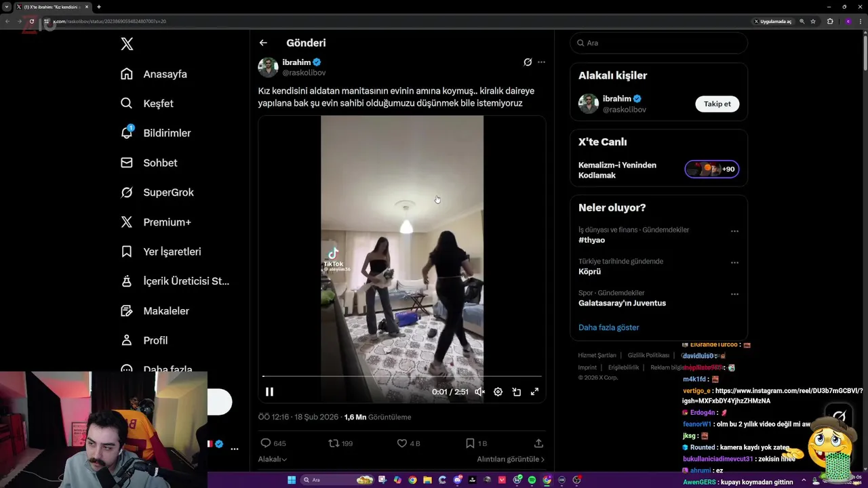868x488 pixels.
Task: Open Chrome tab search dropdown
Action: pyautogui.click(x=6, y=7)
